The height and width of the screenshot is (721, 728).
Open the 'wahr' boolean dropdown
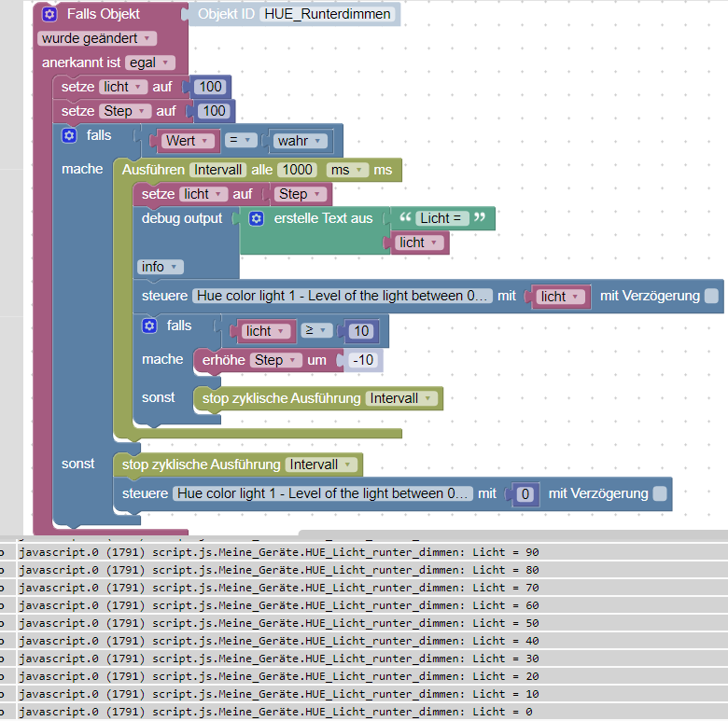301,141
